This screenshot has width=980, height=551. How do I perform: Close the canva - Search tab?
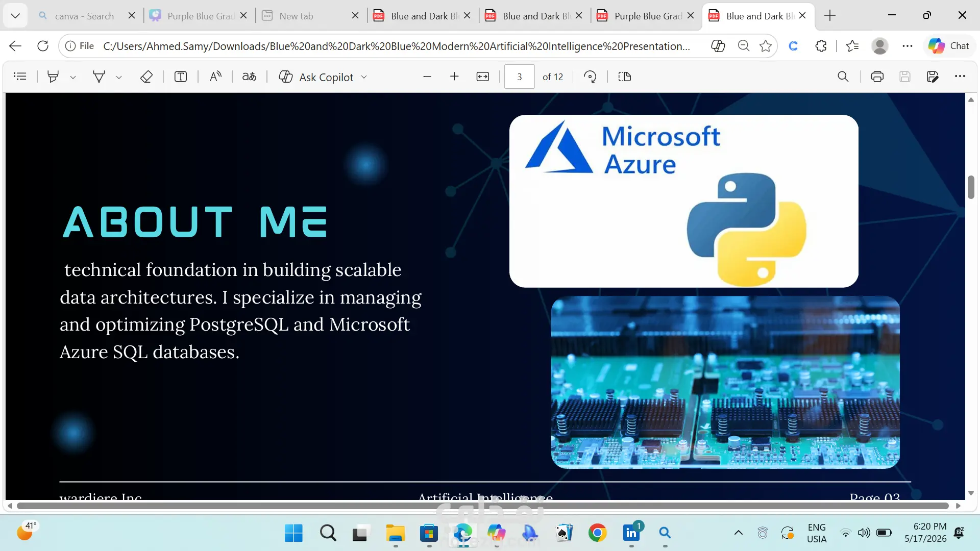click(x=132, y=16)
